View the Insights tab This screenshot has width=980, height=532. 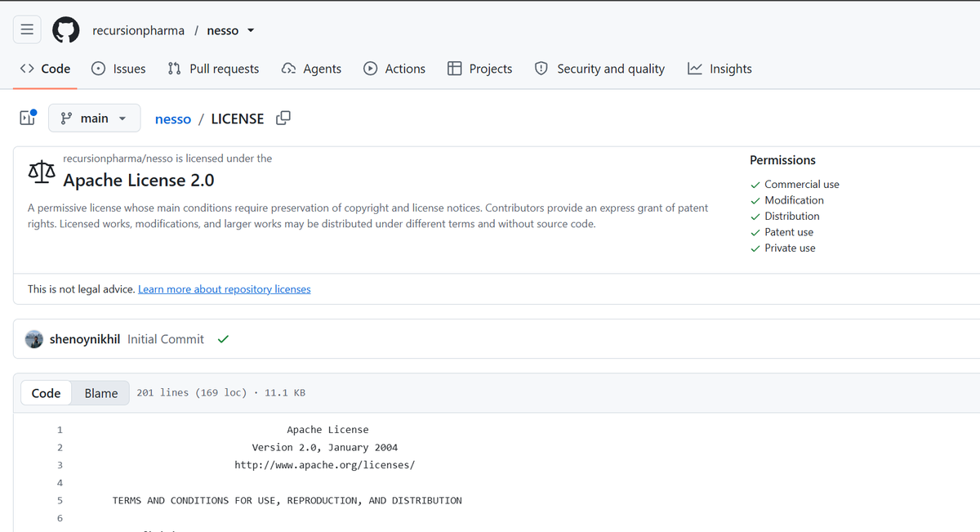tap(719, 69)
